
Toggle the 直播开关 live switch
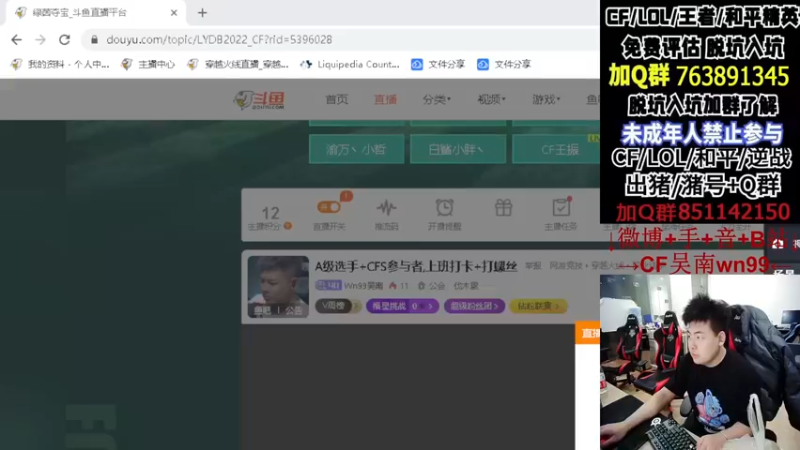pyautogui.click(x=329, y=207)
